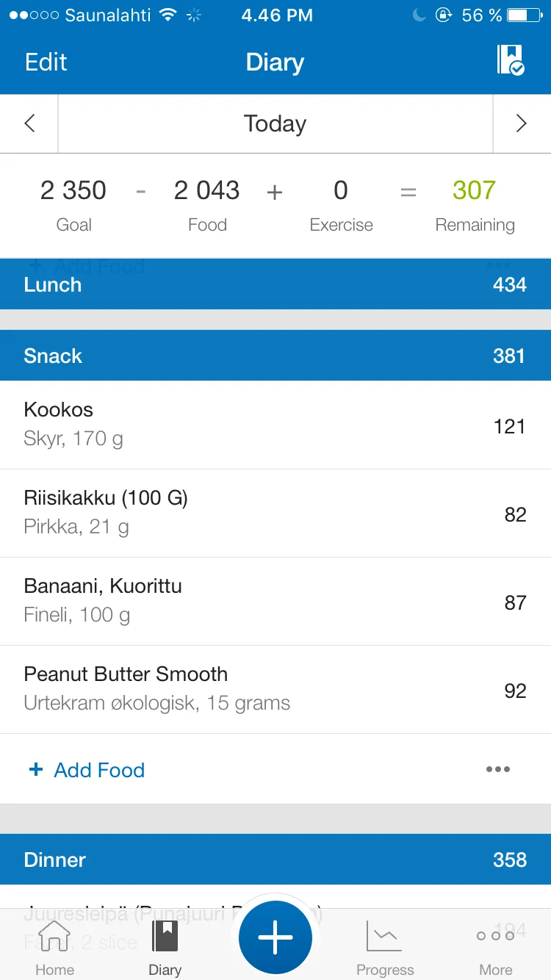The width and height of the screenshot is (551, 980).
Task: Tap the plus icon beside Add Food
Action: [x=35, y=769]
